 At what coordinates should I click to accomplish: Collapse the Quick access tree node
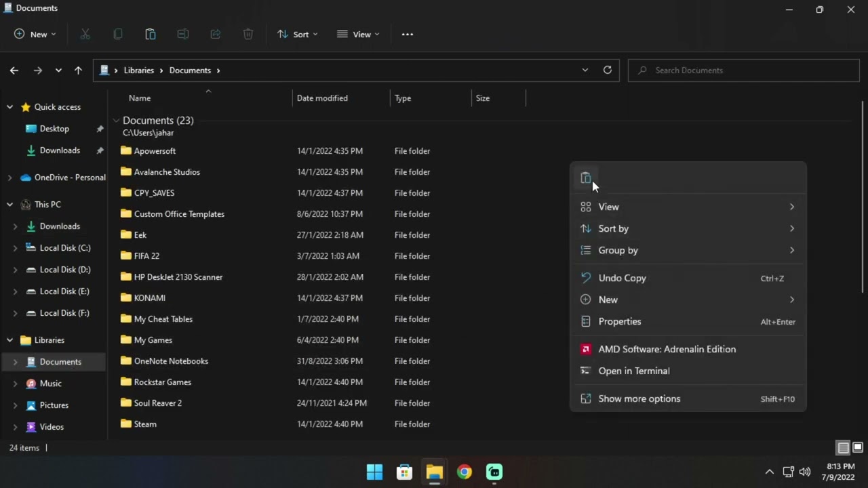point(10,107)
